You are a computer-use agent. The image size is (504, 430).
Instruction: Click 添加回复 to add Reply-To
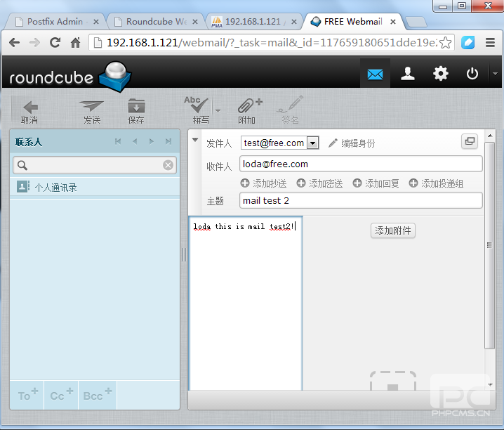[376, 183]
